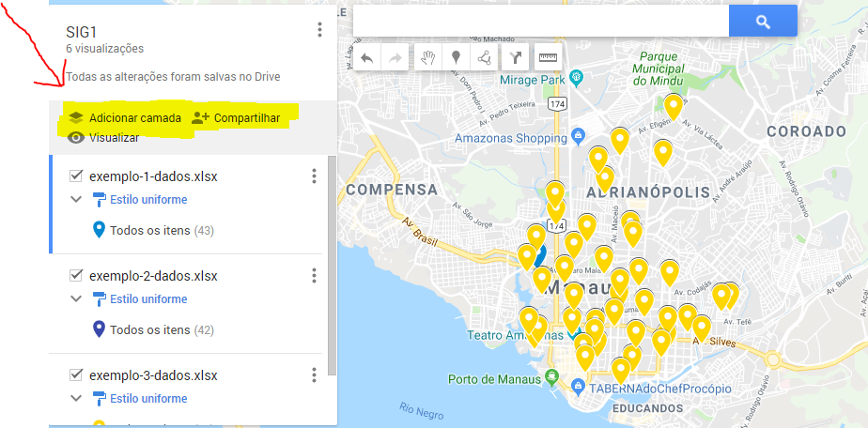
Task: Collapse the exemplo-1-dados.xlsx layer chevron
Action: tap(76, 199)
